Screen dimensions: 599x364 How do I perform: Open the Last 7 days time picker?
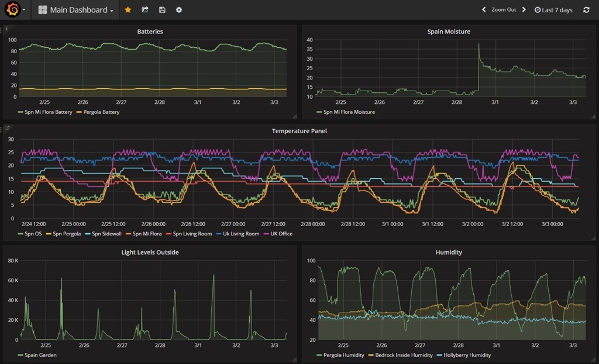tap(553, 10)
